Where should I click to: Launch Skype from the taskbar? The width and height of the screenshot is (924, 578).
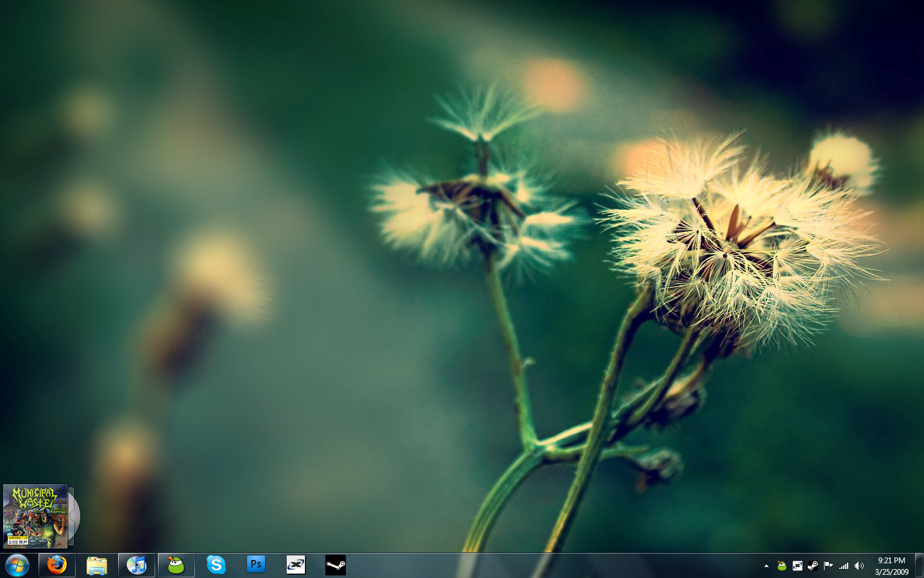(216, 565)
